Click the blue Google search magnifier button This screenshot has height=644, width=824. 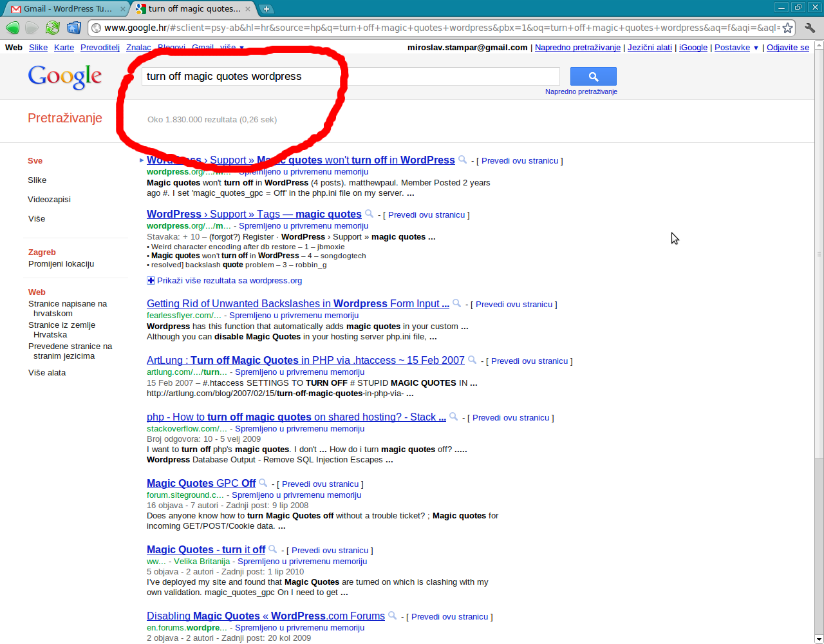point(593,76)
